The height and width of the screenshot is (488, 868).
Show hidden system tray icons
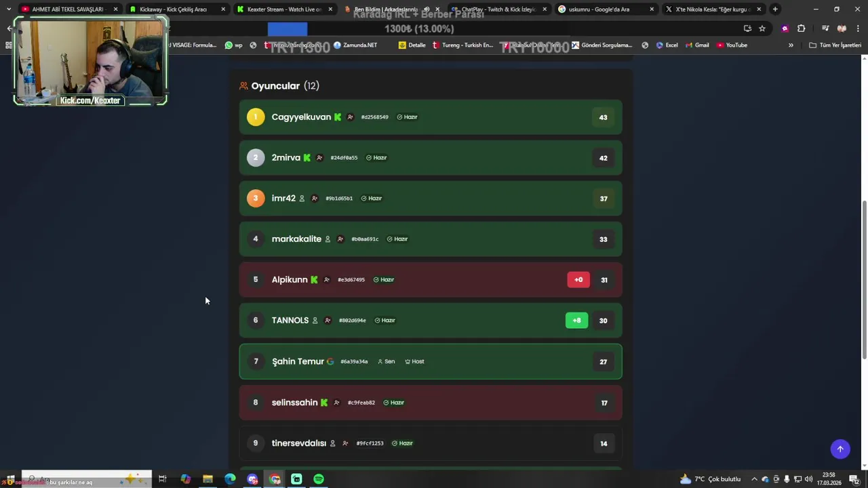coord(754,479)
